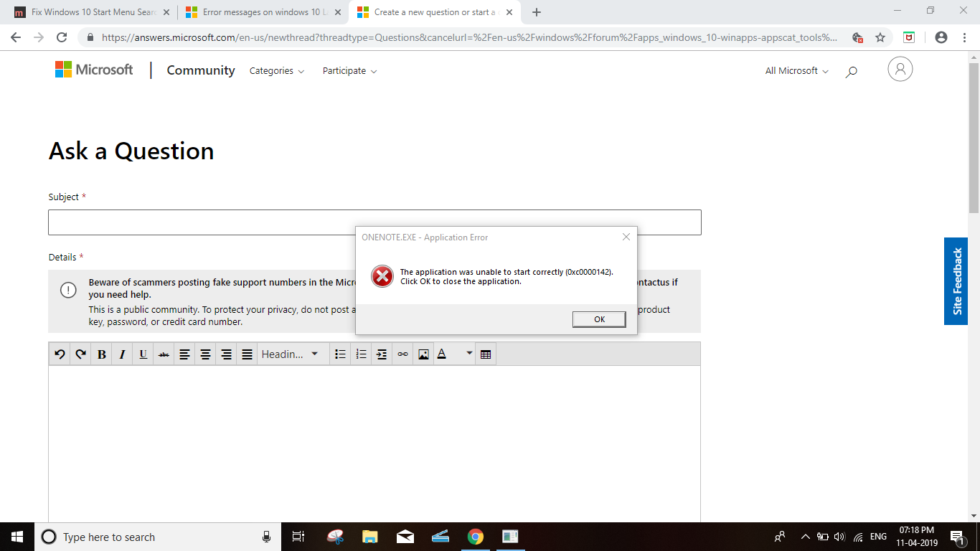Open the Mail app from the taskbar
Image resolution: width=980 pixels, height=551 pixels.
pyautogui.click(x=405, y=537)
